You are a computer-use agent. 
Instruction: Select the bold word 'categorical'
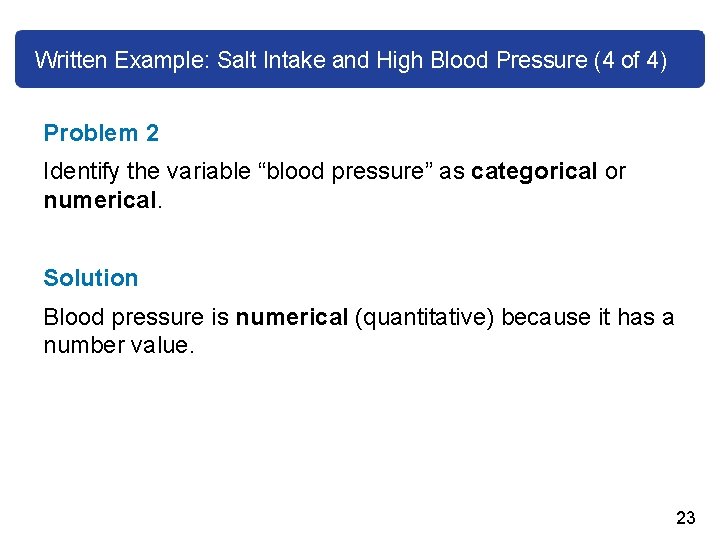click(534, 171)
